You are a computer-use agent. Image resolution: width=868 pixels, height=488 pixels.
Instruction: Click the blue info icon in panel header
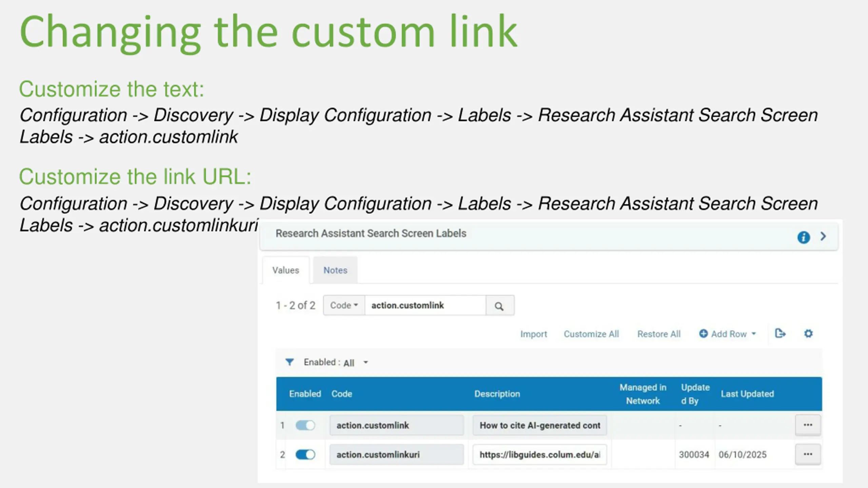click(803, 237)
